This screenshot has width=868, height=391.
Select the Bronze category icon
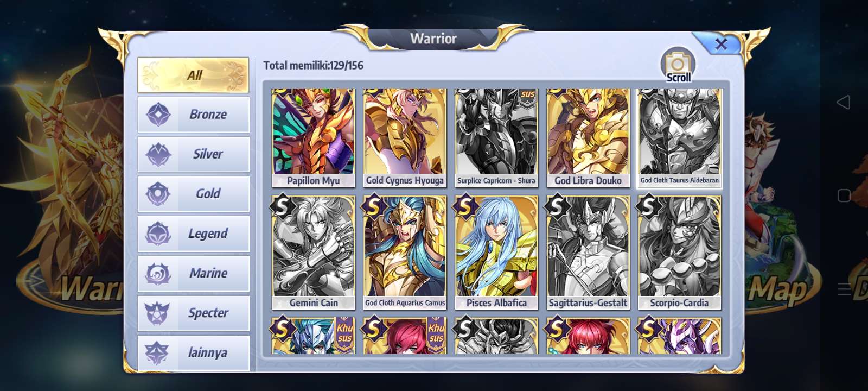(158, 115)
